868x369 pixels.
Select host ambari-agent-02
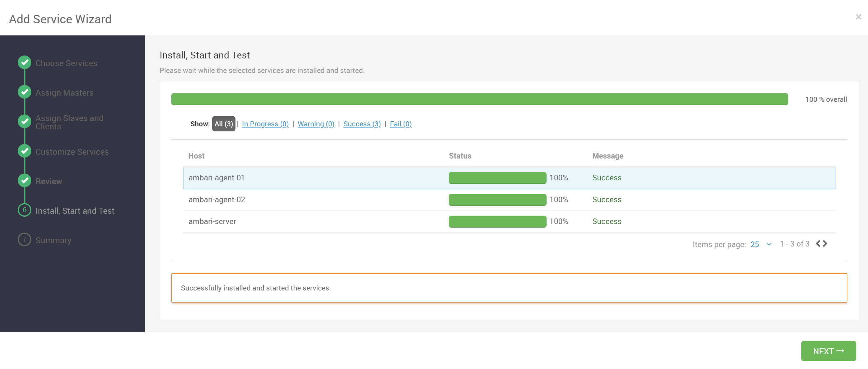217,200
